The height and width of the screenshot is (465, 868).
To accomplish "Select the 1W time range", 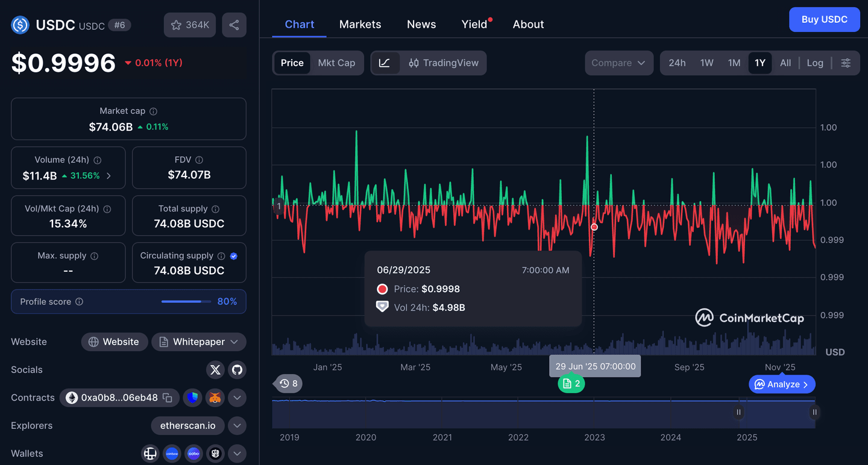I will click(x=706, y=63).
